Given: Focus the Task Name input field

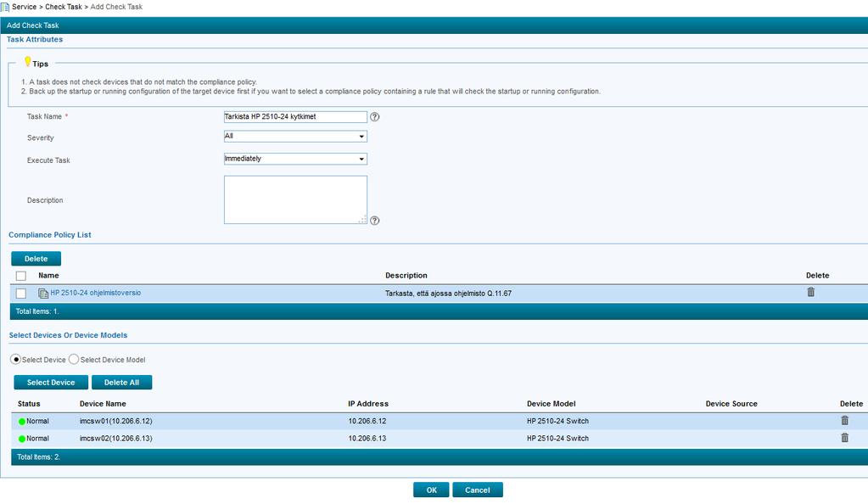Looking at the screenshot, I should click(x=295, y=117).
